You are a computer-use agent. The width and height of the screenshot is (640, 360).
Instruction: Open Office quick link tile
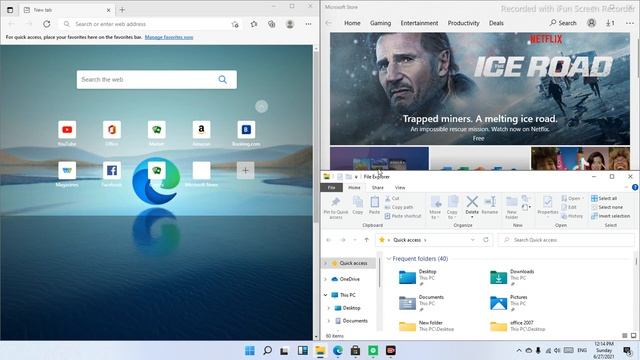(112, 130)
